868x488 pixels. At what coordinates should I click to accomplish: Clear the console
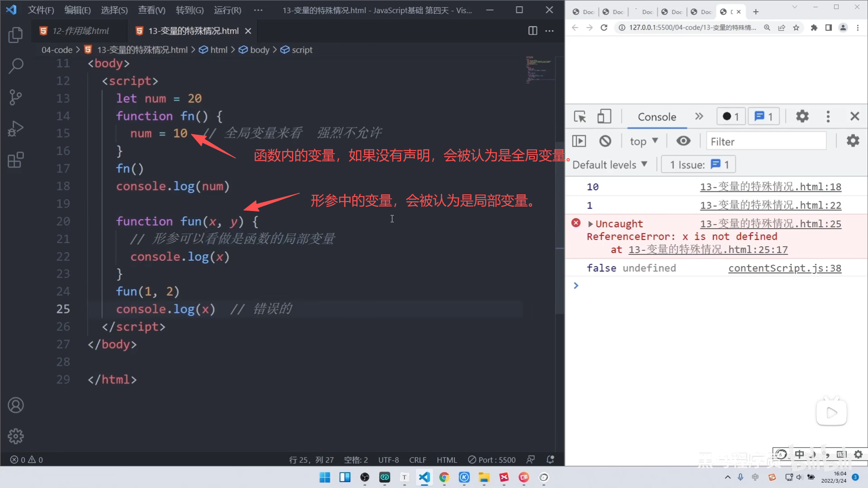pos(605,141)
